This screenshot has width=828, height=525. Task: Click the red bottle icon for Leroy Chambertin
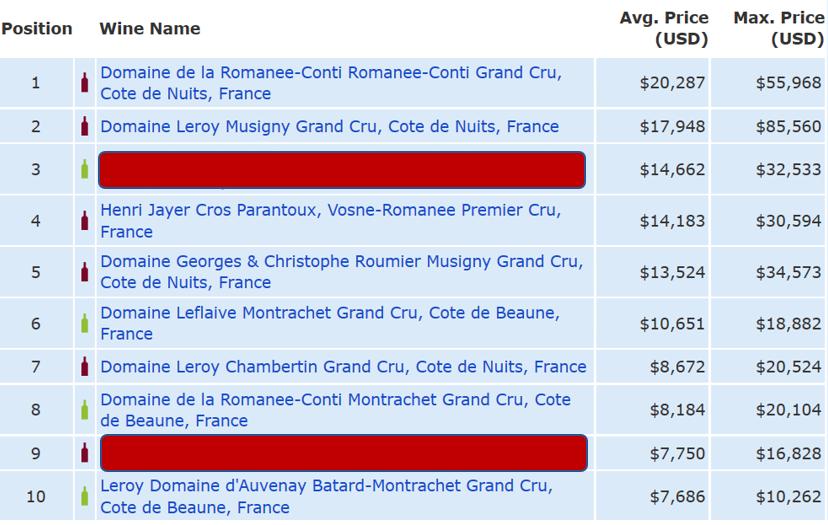(x=85, y=366)
